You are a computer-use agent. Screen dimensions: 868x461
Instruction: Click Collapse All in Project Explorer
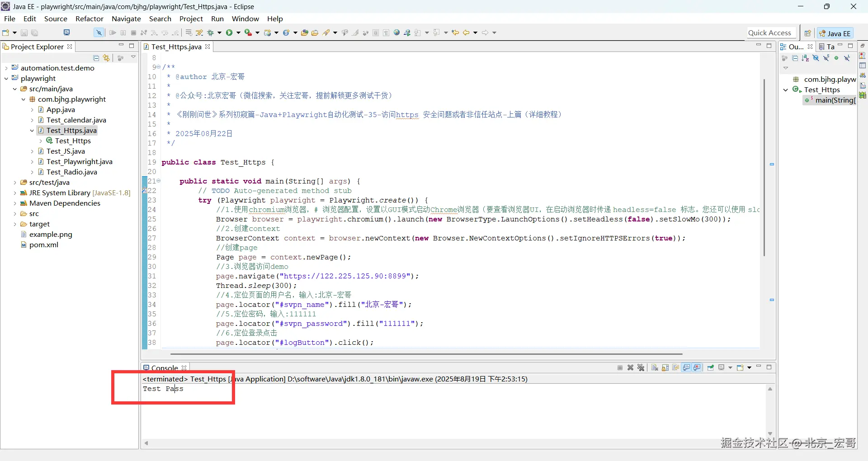pyautogui.click(x=96, y=58)
